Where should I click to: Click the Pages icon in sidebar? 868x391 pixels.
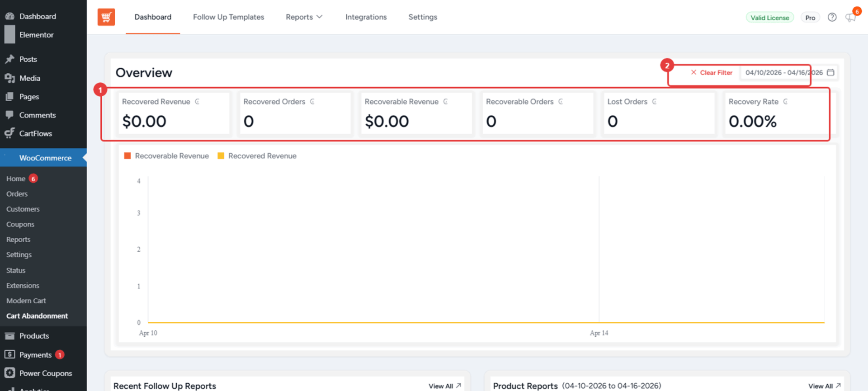click(9, 97)
